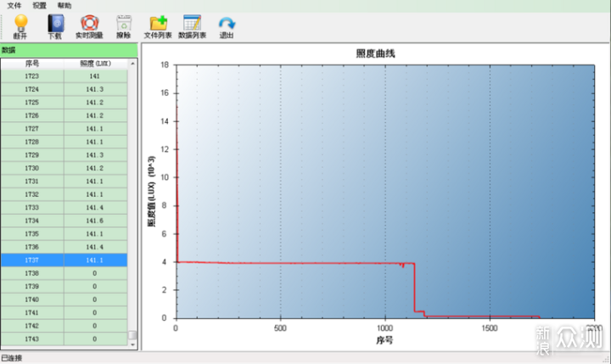
Task: Click the 141.6 value in row 1734
Action: (95, 221)
